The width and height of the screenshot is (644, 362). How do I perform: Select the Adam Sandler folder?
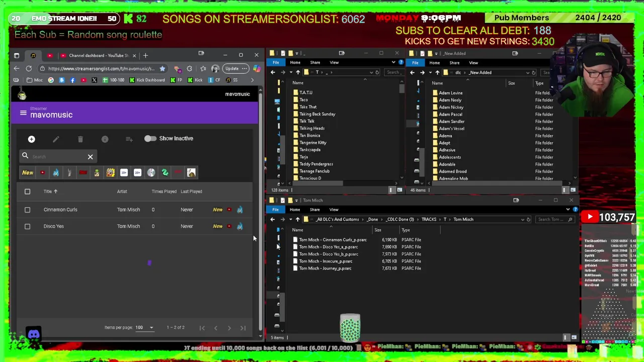point(451,122)
